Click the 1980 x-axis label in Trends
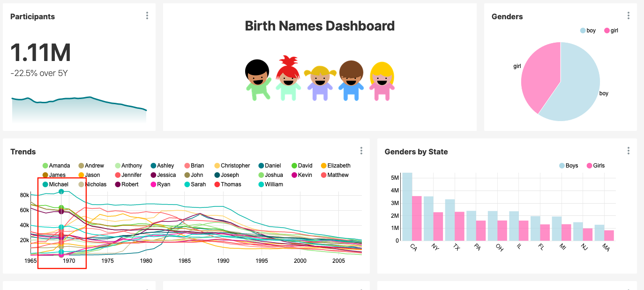The width and height of the screenshot is (644, 290). click(x=146, y=261)
